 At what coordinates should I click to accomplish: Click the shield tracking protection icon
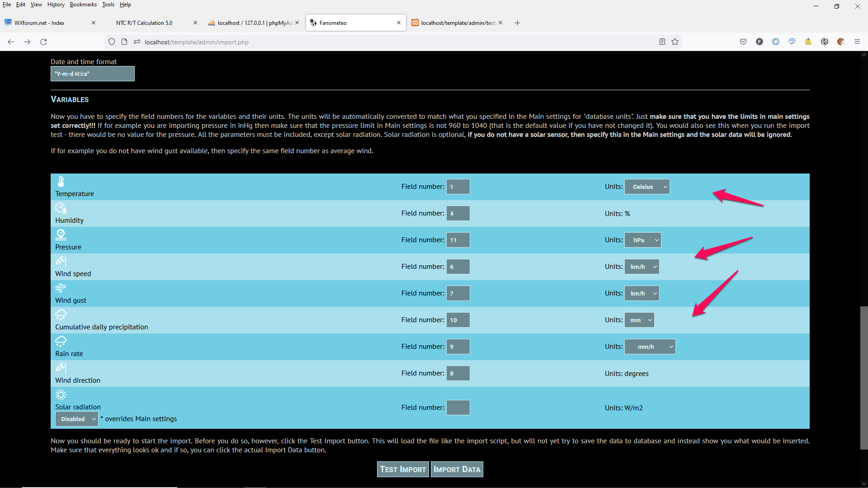[x=112, y=42]
